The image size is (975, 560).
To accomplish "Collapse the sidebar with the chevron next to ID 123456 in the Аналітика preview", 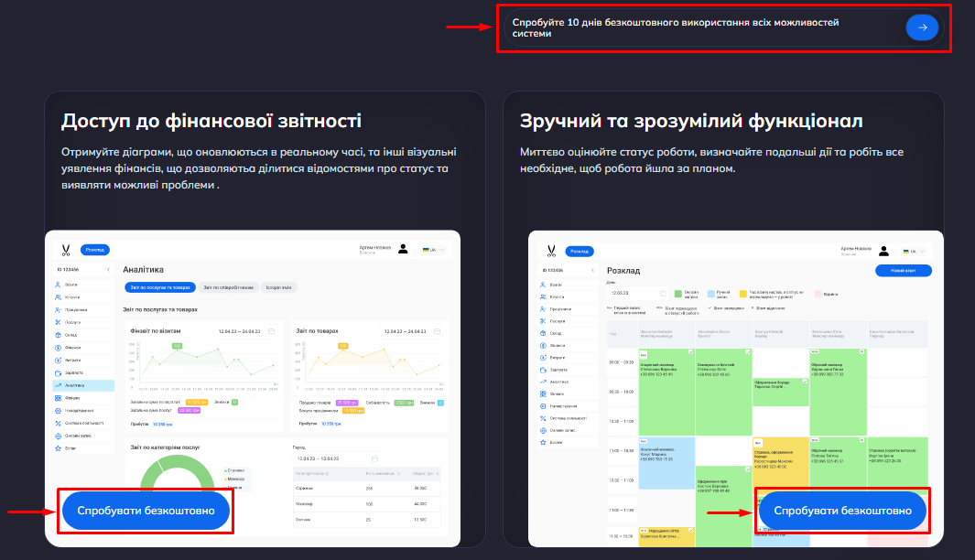I will (108, 270).
